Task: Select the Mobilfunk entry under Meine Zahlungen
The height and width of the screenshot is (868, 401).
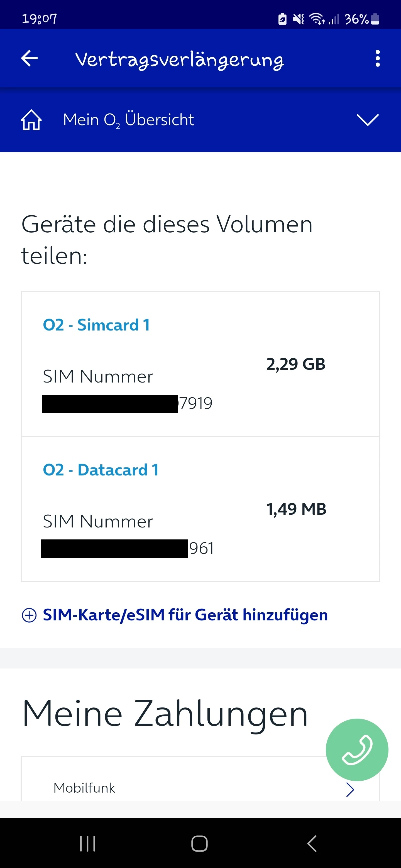Action: click(x=84, y=788)
